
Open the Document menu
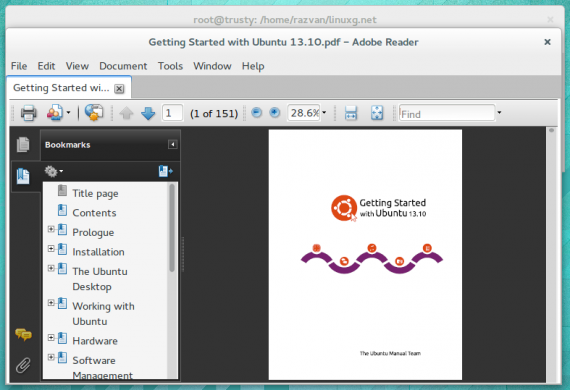pos(123,66)
